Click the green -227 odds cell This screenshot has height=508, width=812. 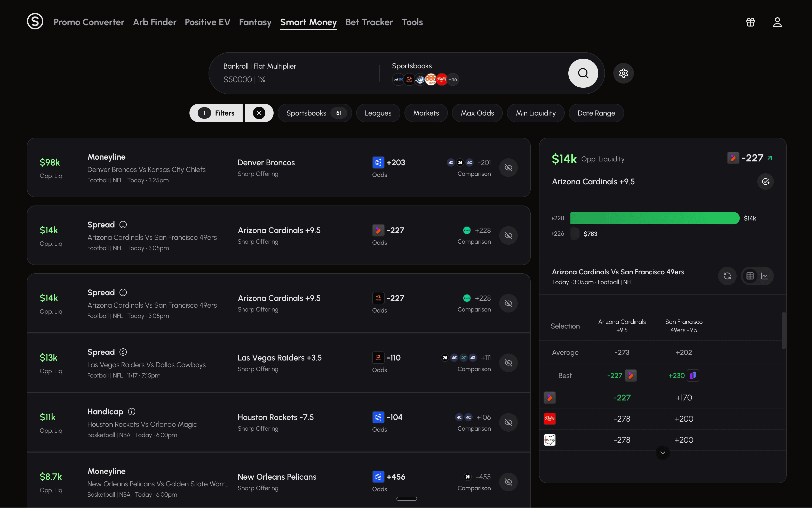(x=622, y=397)
